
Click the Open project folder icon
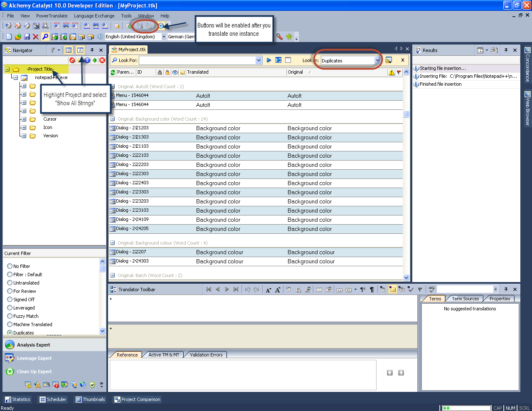click(x=18, y=37)
